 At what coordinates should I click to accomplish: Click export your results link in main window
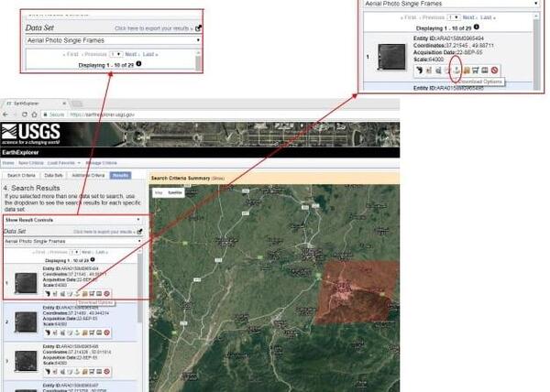(x=104, y=232)
